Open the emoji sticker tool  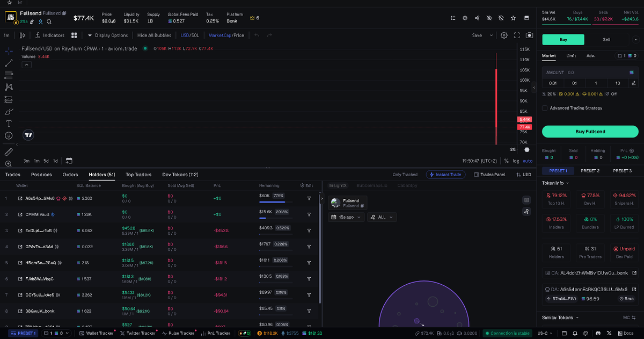tap(9, 136)
